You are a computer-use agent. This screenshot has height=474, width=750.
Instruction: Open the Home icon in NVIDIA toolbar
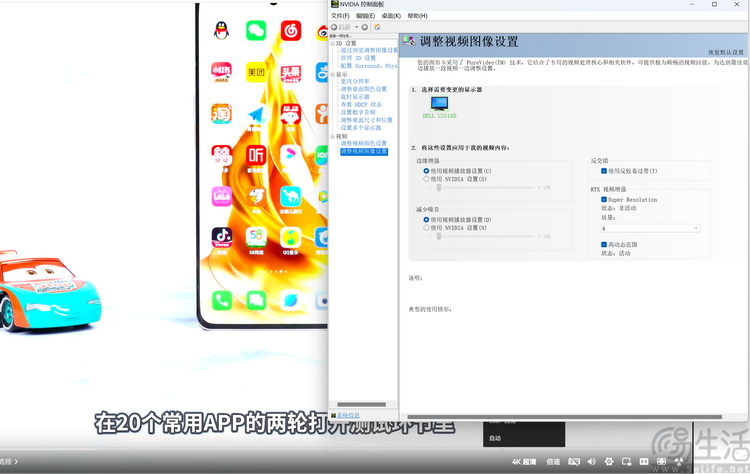(377, 27)
